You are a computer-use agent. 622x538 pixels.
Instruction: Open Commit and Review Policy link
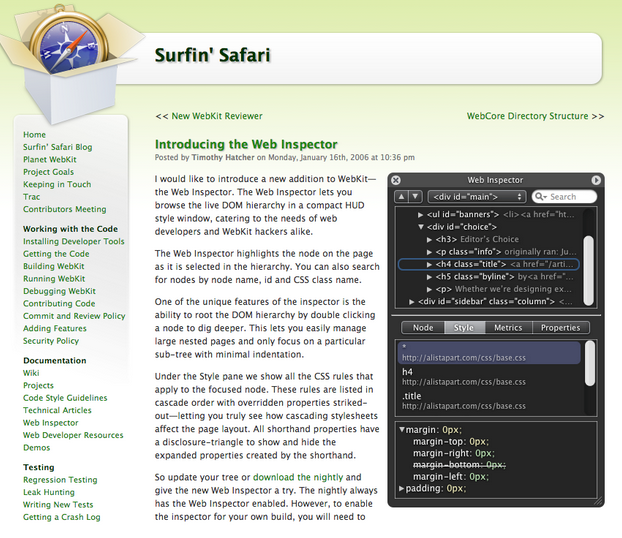[74, 316]
